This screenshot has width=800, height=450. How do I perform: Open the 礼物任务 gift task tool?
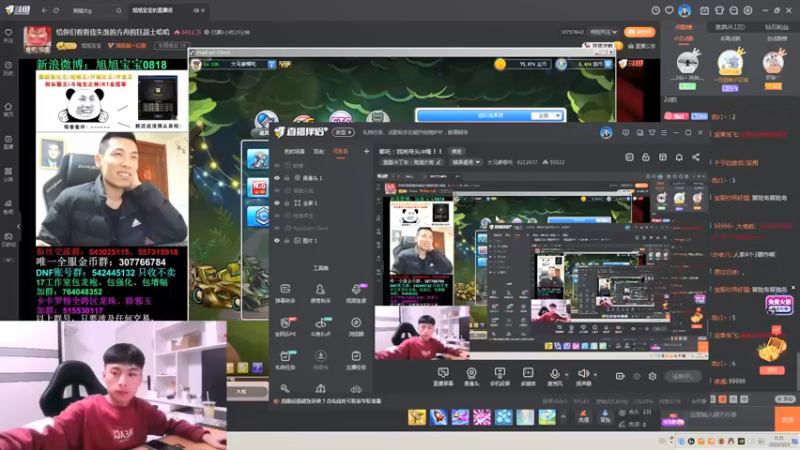285,360
